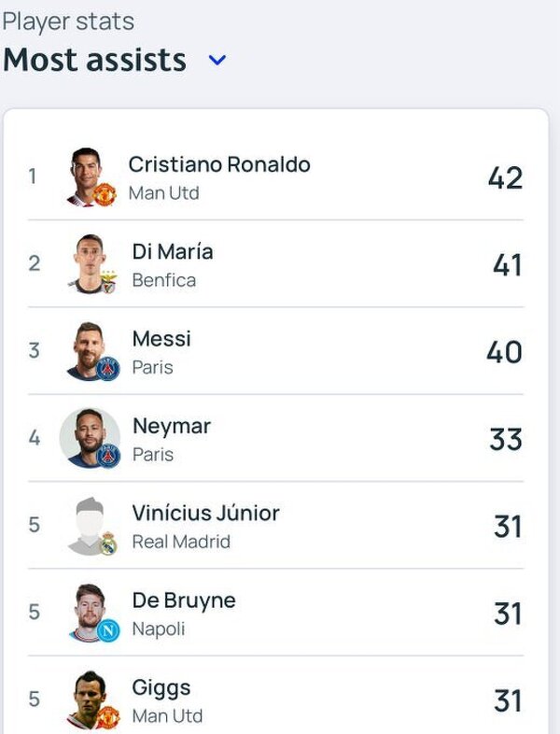Open the Messi name link
The width and height of the screenshot is (560, 734).
(161, 339)
